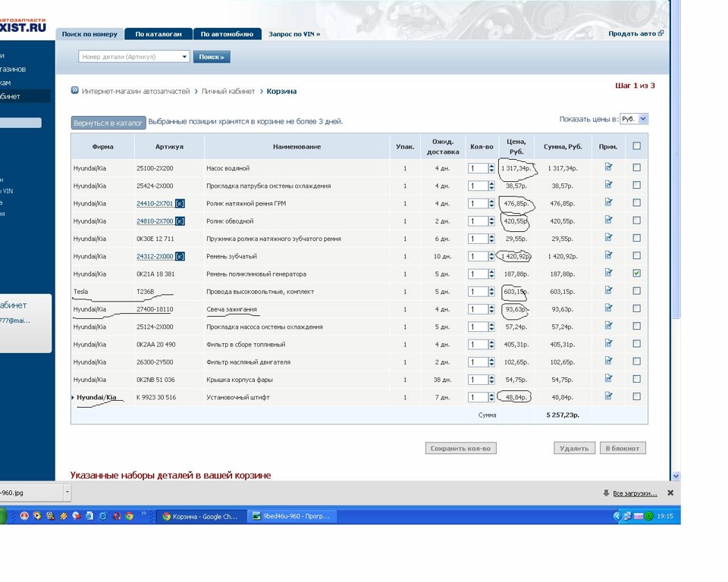Open note icon for Насос водяной row
Image resolution: width=728 pixels, height=582 pixels.
[608, 167]
